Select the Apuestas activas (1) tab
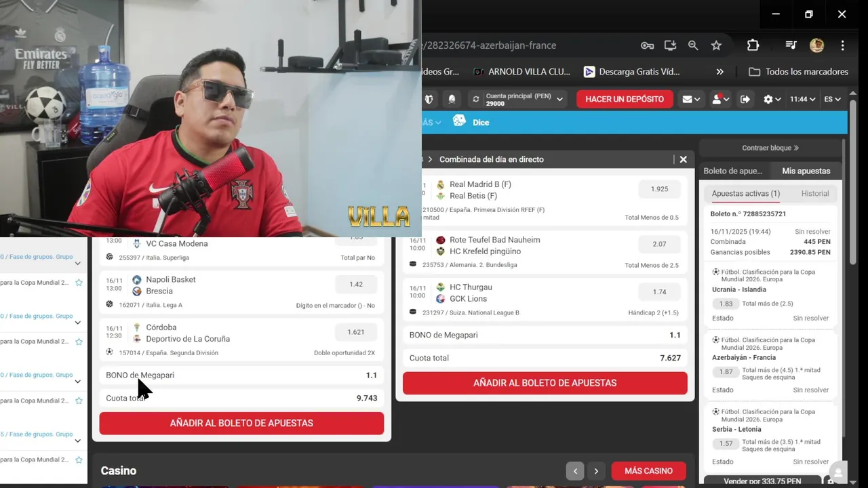 [746, 194]
